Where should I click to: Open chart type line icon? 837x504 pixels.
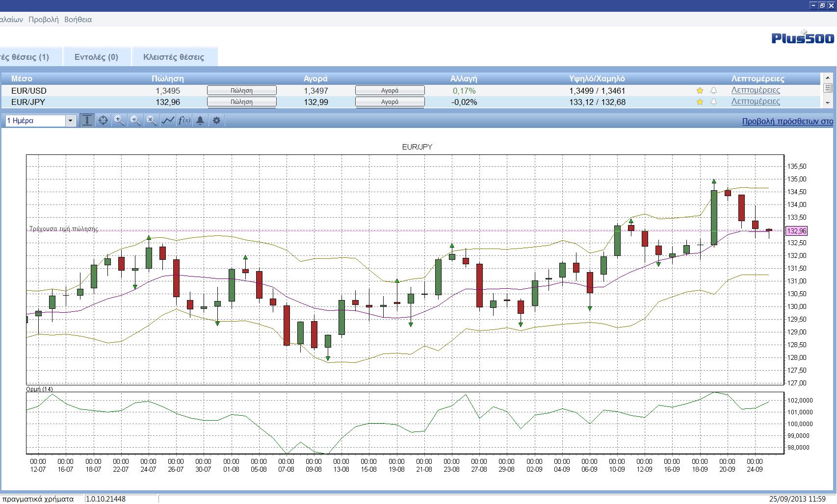pyautogui.click(x=168, y=120)
